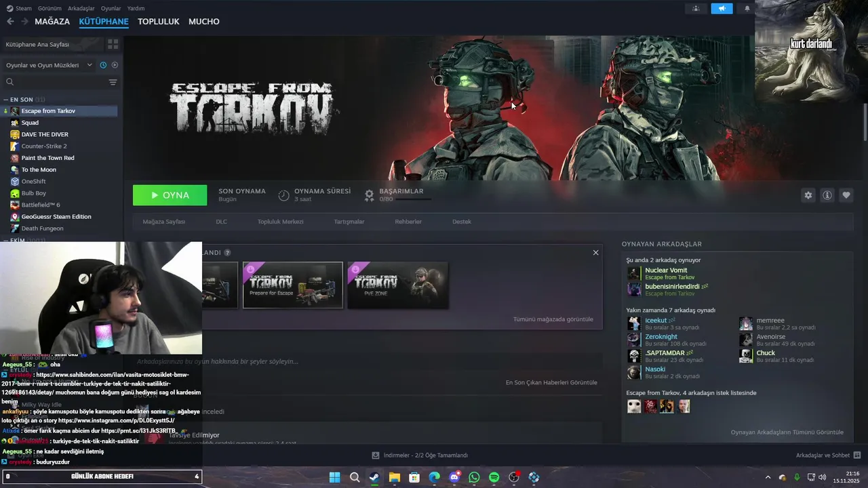The height and width of the screenshot is (488, 868).
Task: Open the Rehberler tab
Action: tap(408, 222)
